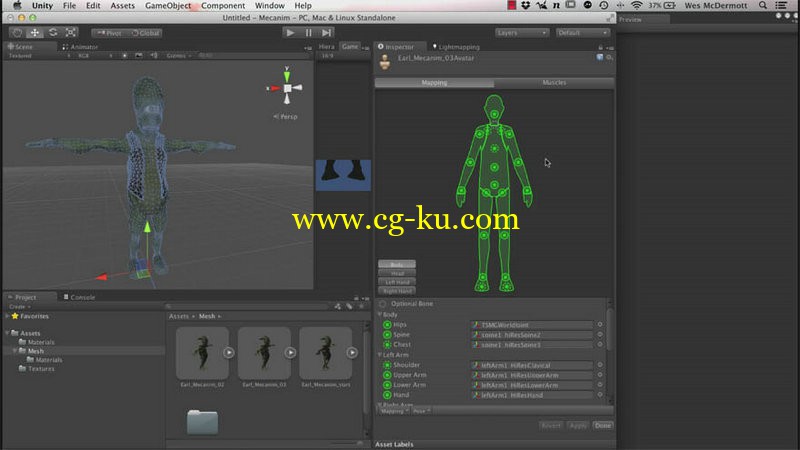The height and width of the screenshot is (450, 800).
Task: Click the Body view button
Action: [x=397, y=264]
